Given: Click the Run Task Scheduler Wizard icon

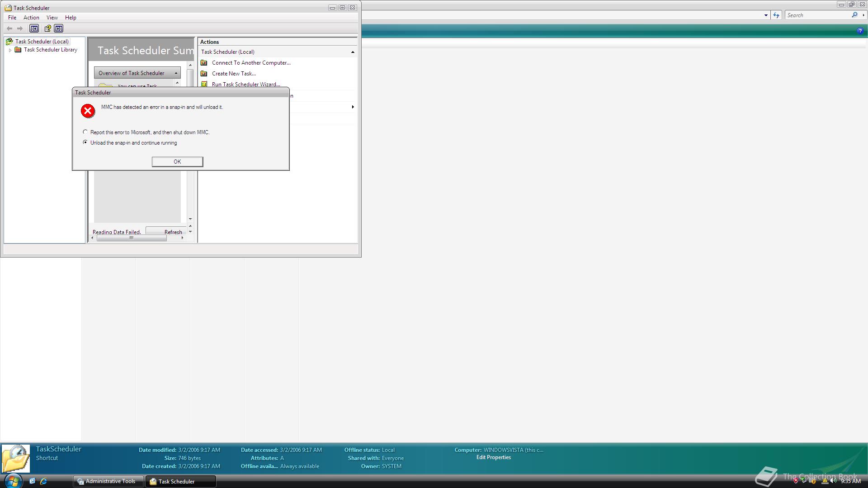Looking at the screenshot, I should (204, 84).
